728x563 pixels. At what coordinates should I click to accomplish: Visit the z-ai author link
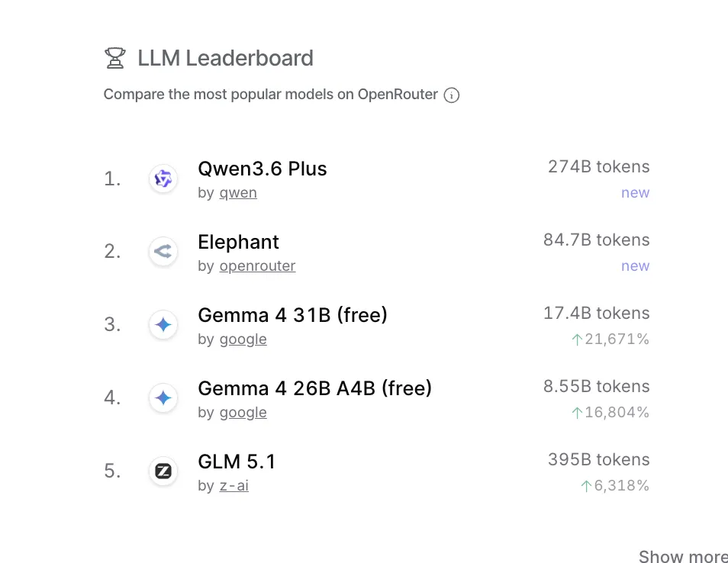click(x=234, y=486)
